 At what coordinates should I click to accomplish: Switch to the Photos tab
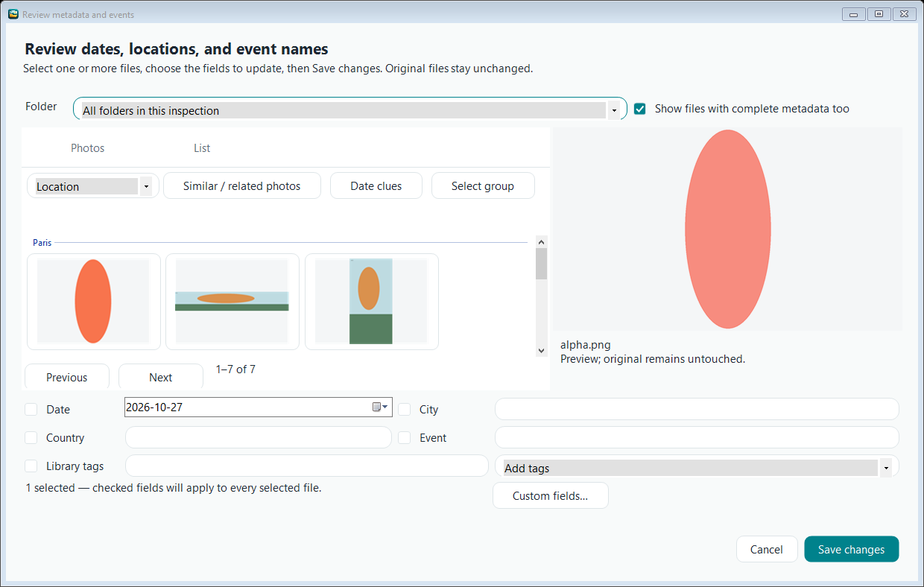87,148
